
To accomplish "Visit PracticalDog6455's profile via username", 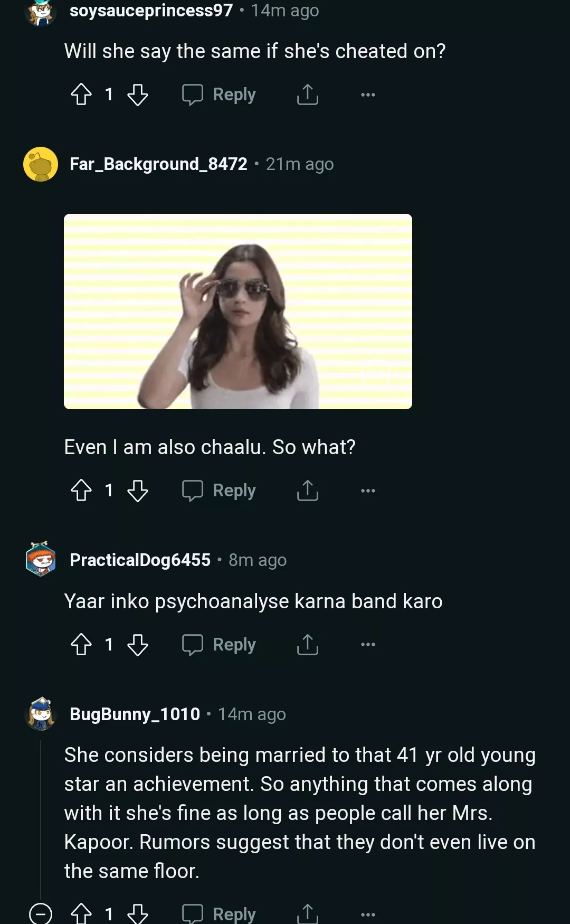I will click(140, 560).
